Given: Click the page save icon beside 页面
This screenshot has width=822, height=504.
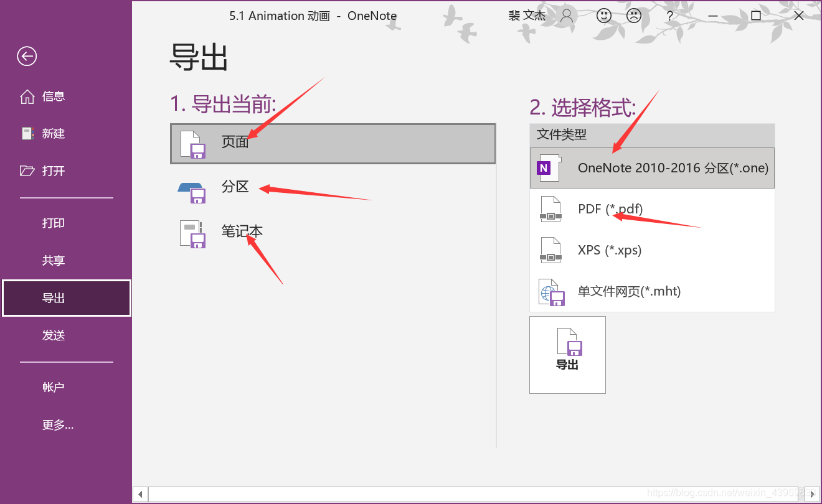Looking at the screenshot, I should click(193, 144).
